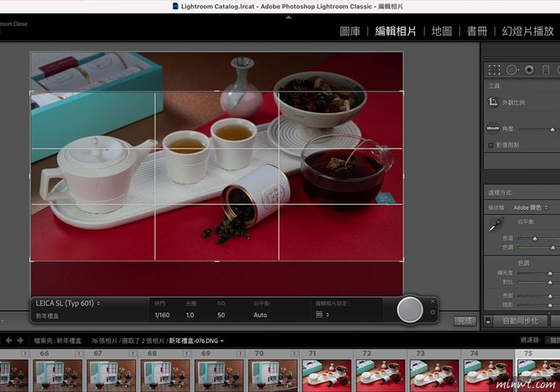The image size is (560, 392).
Task: Open the 新年禮盒-076.DNG filename dropdown
Action: tap(196, 341)
